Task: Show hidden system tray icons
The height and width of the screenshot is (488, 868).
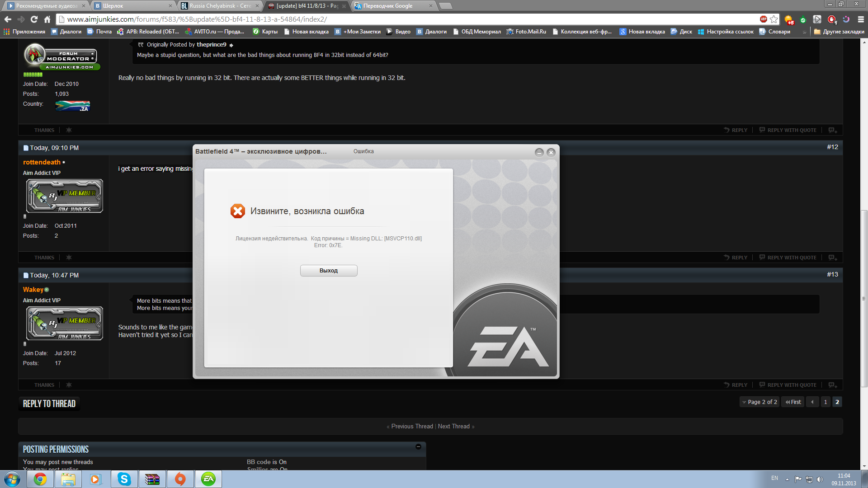Action: pos(787,479)
